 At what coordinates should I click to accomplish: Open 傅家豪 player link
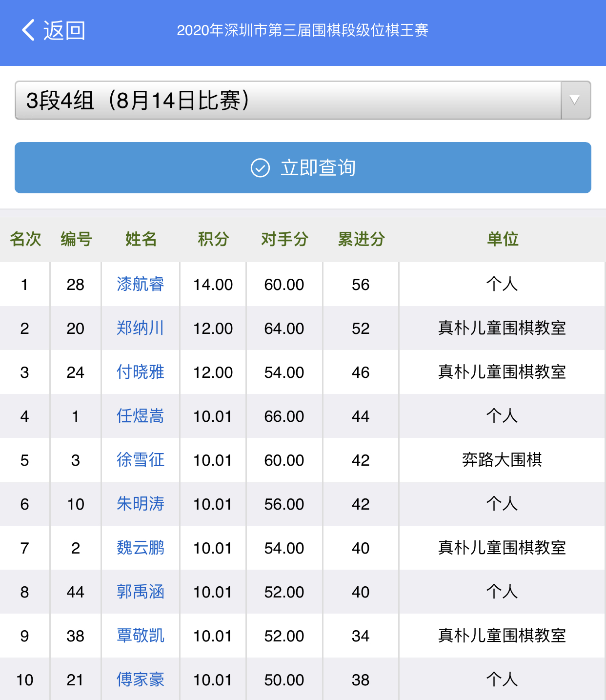[x=141, y=679]
